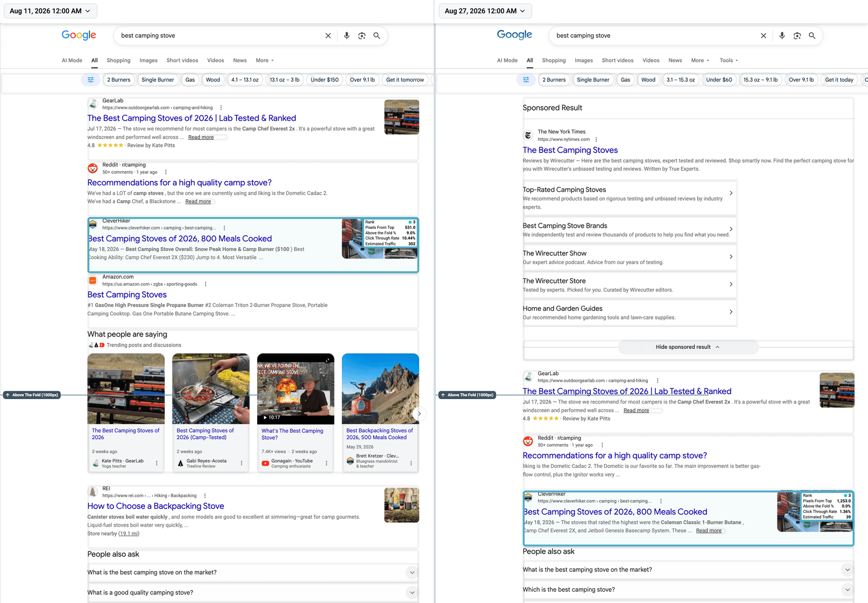Open the Aug 11, 2026 date dropdown

pos(50,11)
